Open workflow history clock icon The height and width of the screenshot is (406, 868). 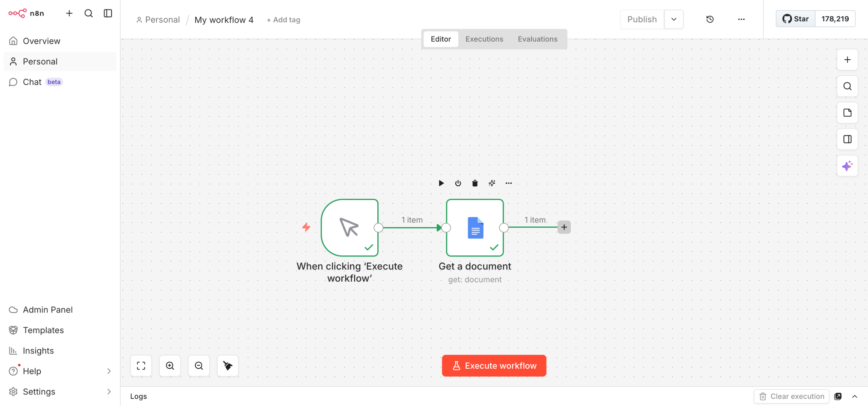coord(710,19)
